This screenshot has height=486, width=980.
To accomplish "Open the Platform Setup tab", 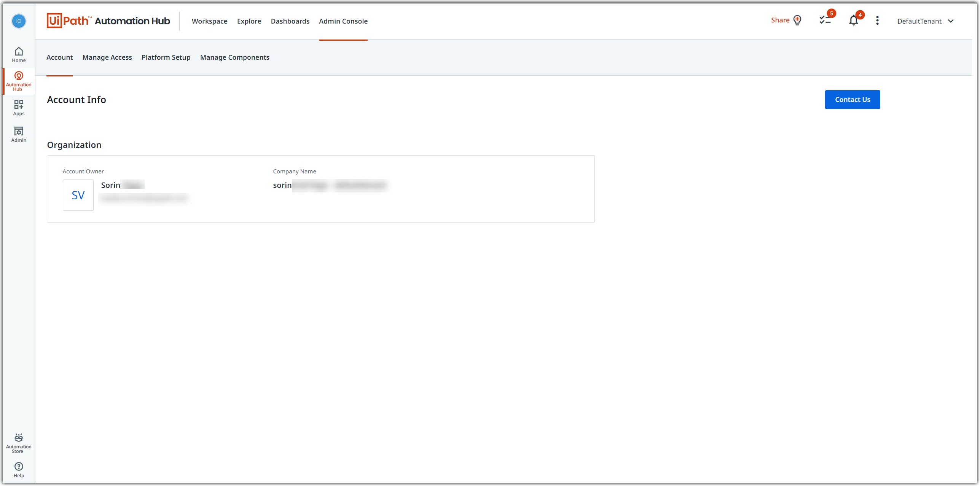I will pos(166,57).
